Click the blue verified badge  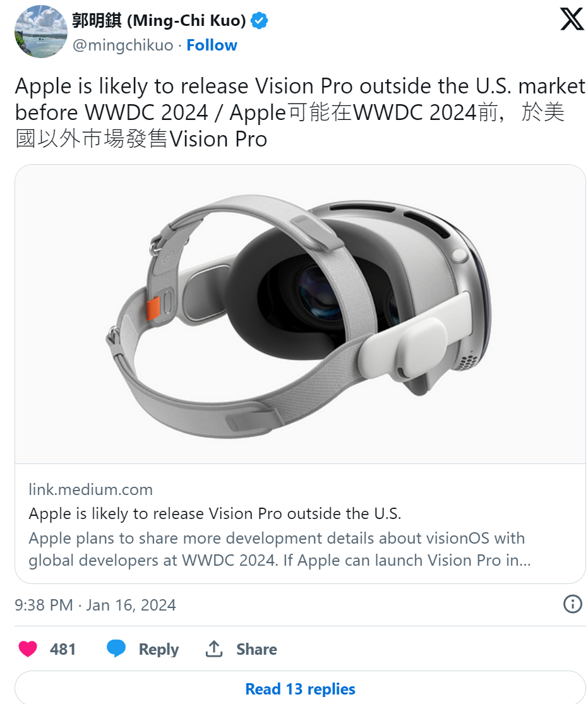[x=259, y=20]
